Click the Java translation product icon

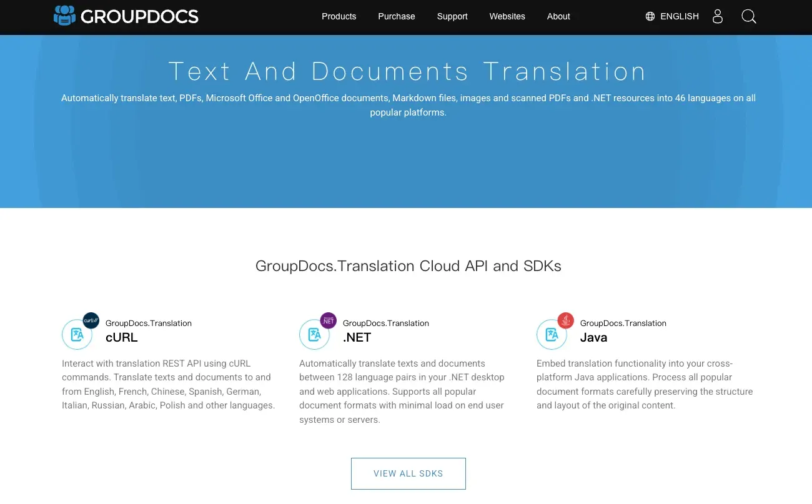[552, 335]
